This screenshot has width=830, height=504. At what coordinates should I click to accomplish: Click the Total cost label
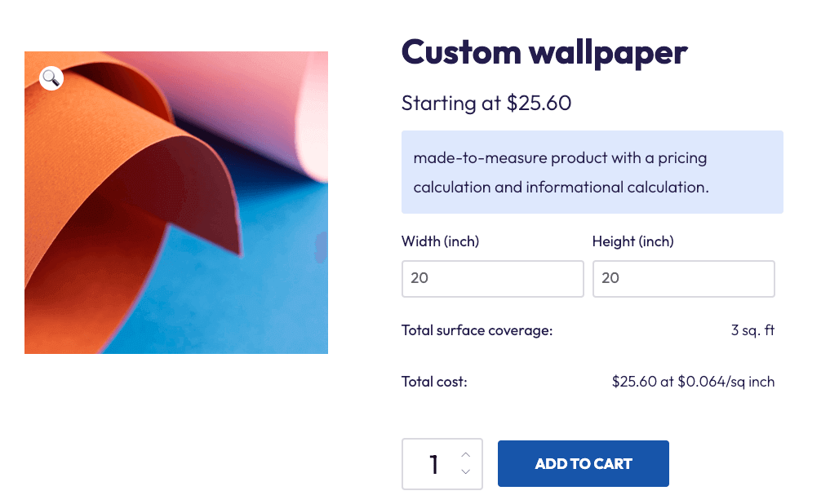pos(434,381)
